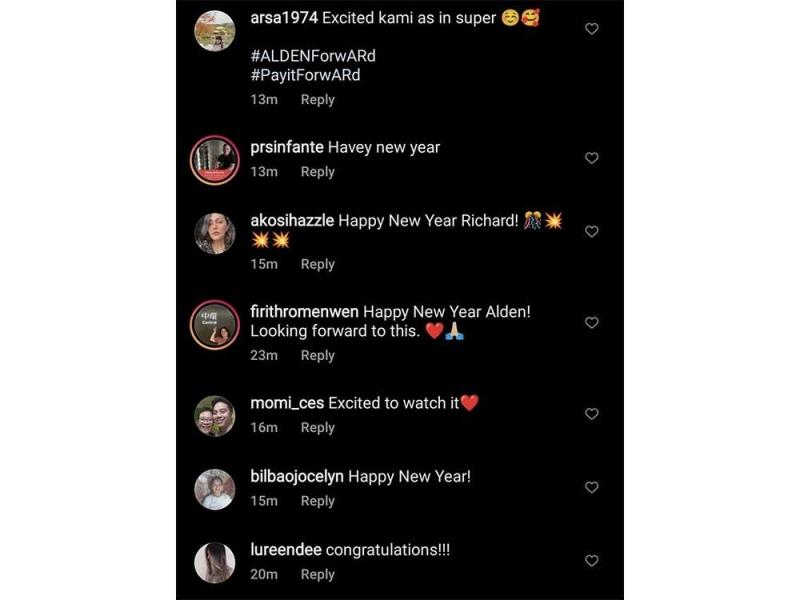
Task: Reply to prsinfante's Havey new year comment
Action: (x=317, y=172)
